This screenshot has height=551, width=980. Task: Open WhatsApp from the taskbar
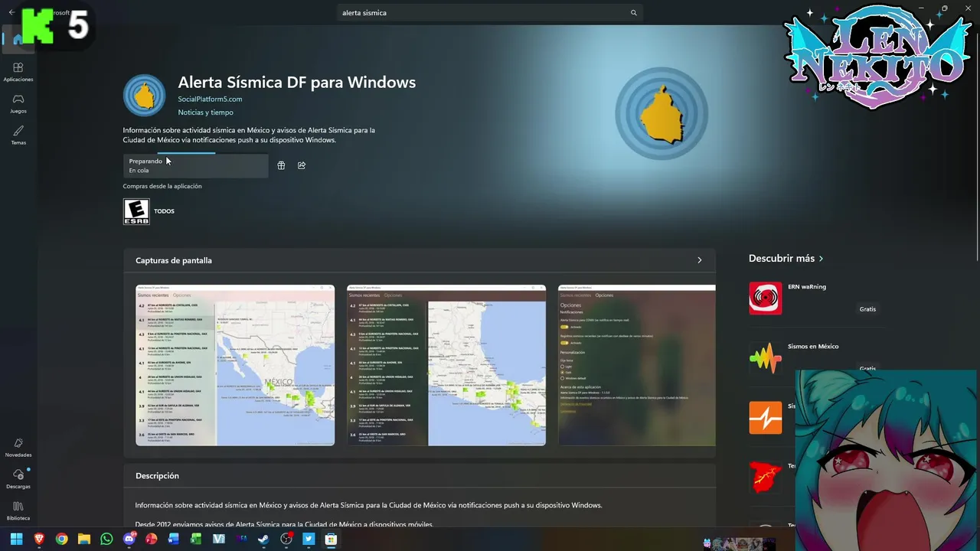pyautogui.click(x=106, y=539)
